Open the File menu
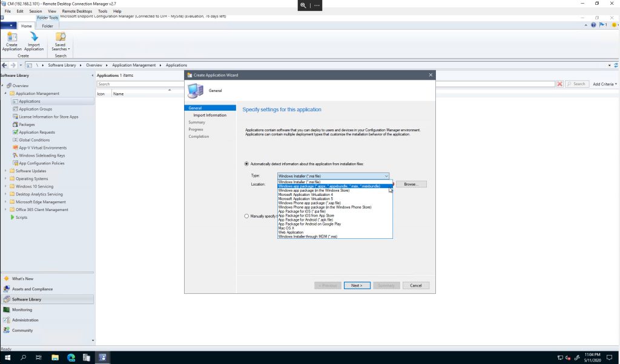 click(7, 11)
